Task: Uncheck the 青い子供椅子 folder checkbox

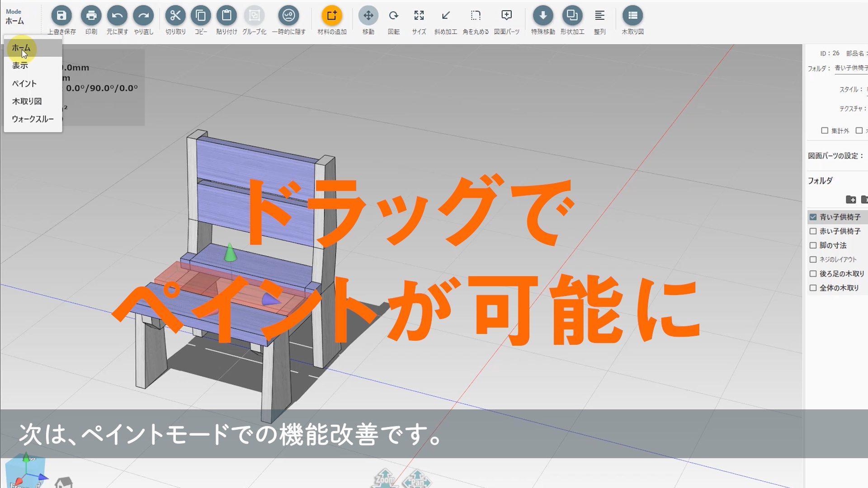Action: pyautogui.click(x=813, y=217)
